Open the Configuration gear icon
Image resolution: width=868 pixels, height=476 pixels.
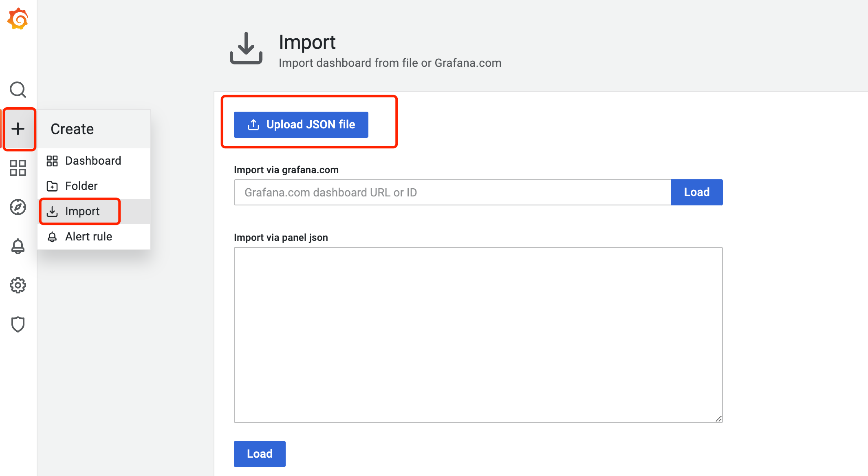[18, 285]
